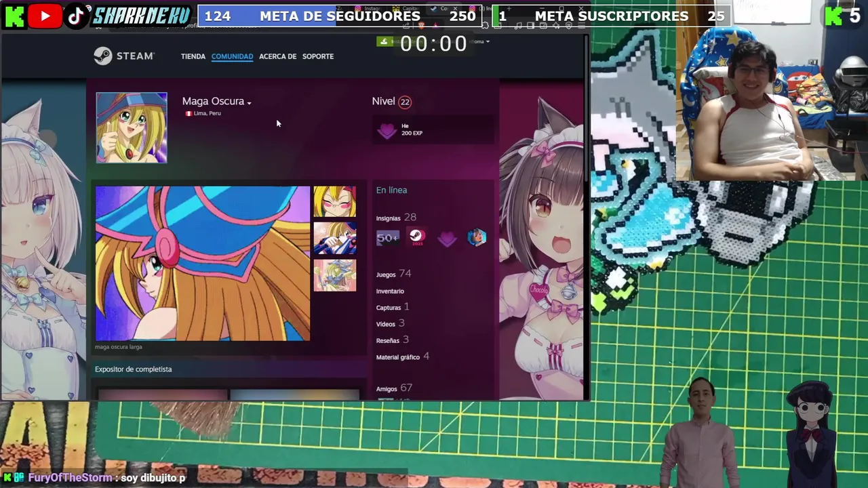Click the green Kick icon beside the 5 counter
Screen dimensions: 868x488
click(833, 16)
